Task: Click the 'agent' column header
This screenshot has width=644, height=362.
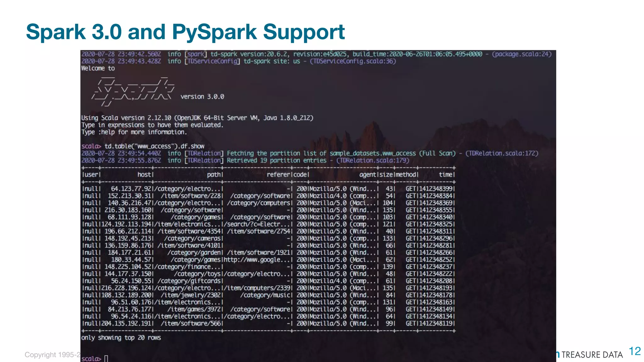Action: coord(368,174)
